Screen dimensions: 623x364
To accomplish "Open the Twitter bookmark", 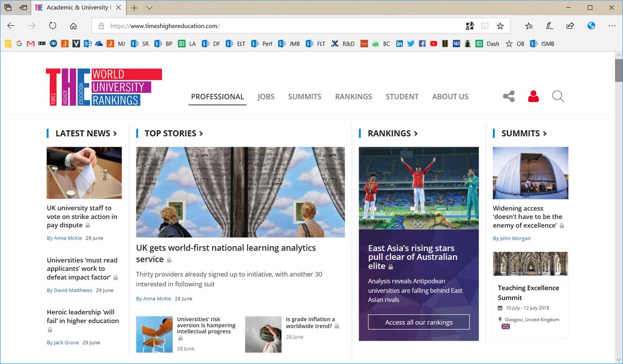I will (x=411, y=44).
